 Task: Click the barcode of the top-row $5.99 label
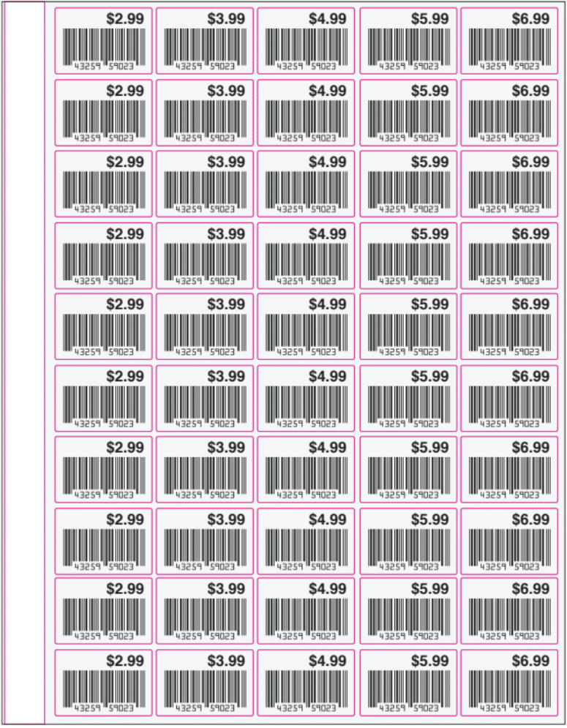pos(409,49)
